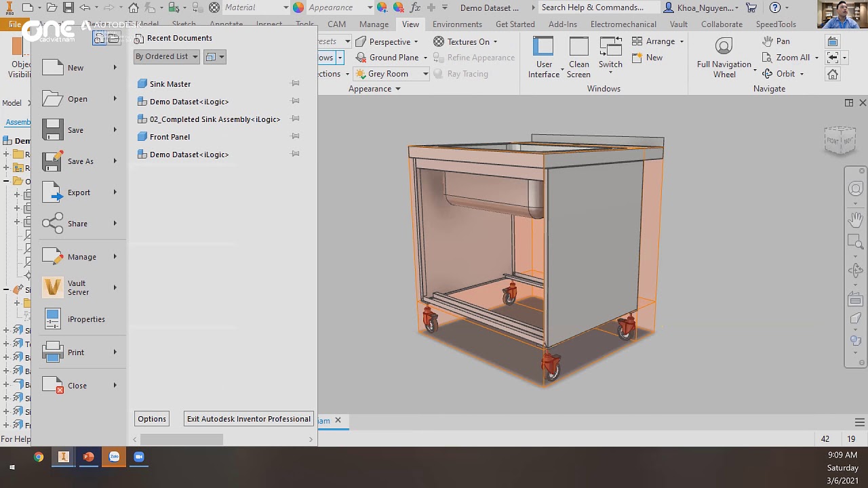Undo the last action with the Undo arrow
The height and width of the screenshot is (488, 868).
coord(85,7)
